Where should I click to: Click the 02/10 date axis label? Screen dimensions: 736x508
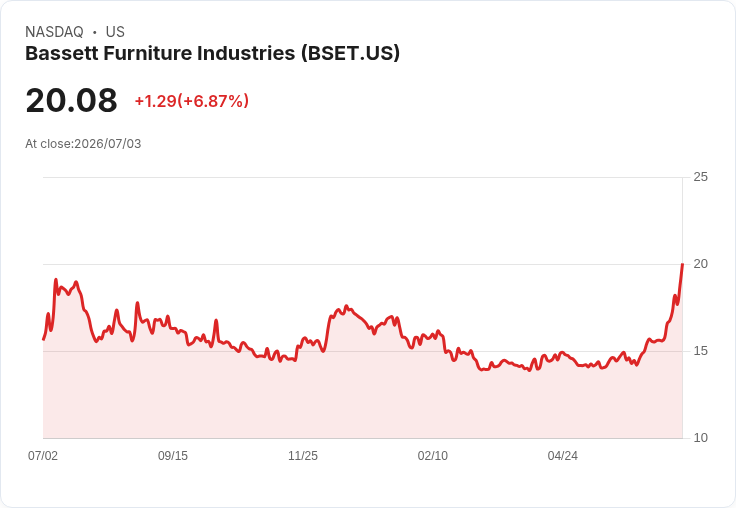pos(433,456)
